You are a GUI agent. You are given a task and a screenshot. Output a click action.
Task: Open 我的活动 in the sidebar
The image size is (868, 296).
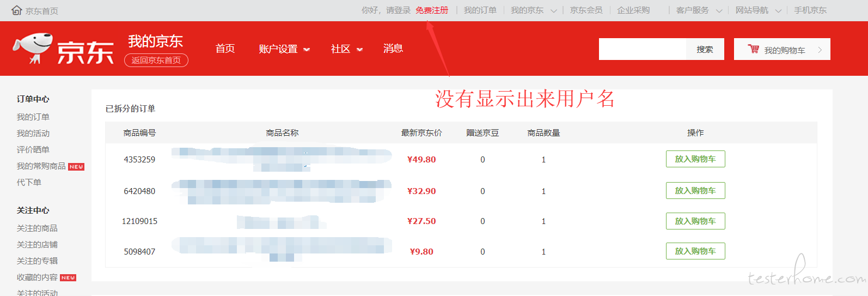[x=33, y=134]
